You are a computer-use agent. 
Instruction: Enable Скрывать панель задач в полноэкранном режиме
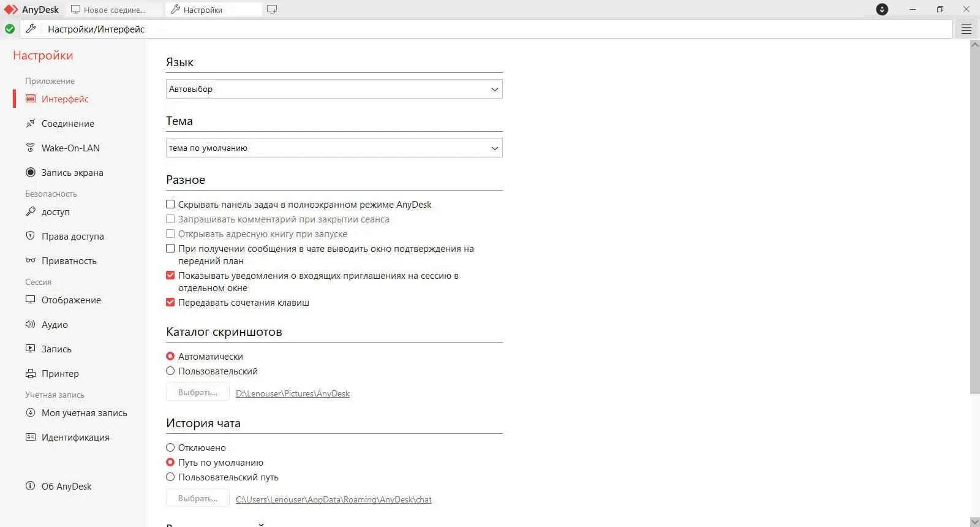pyautogui.click(x=170, y=204)
